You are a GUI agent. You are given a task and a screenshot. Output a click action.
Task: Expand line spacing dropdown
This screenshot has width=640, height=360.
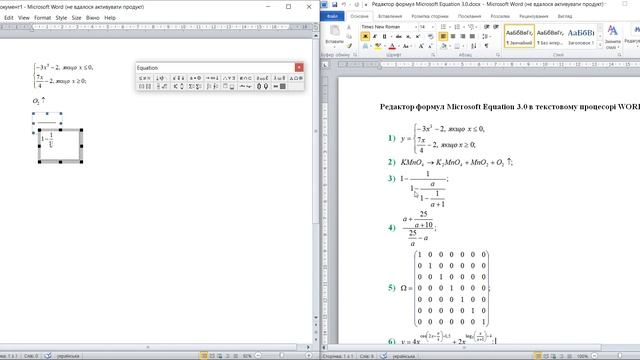coord(490,36)
